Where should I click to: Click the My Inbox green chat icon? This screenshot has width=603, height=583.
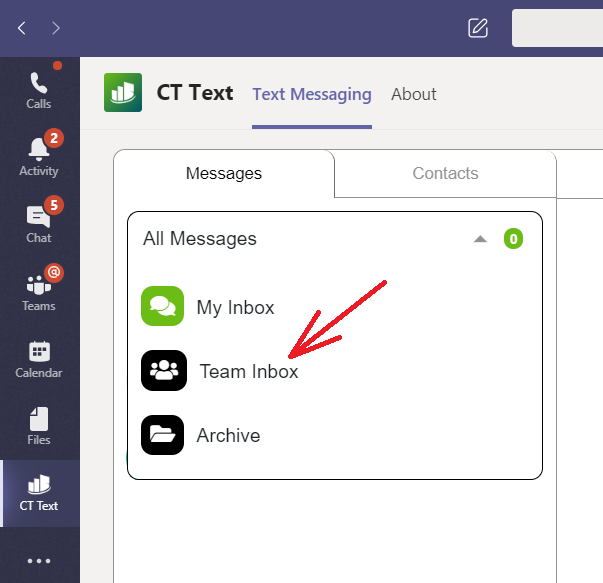162,306
